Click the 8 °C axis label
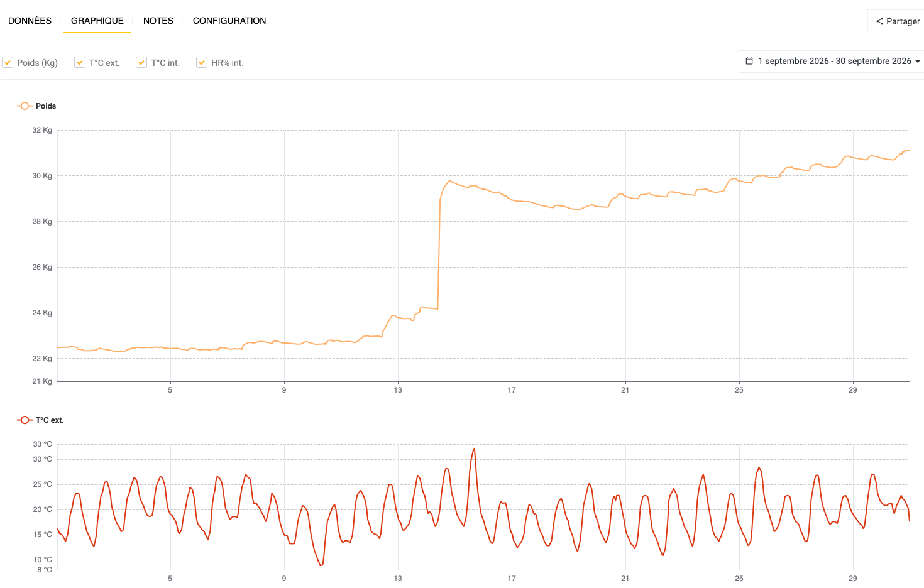Screen dimensions: 924x588 (x=45, y=570)
